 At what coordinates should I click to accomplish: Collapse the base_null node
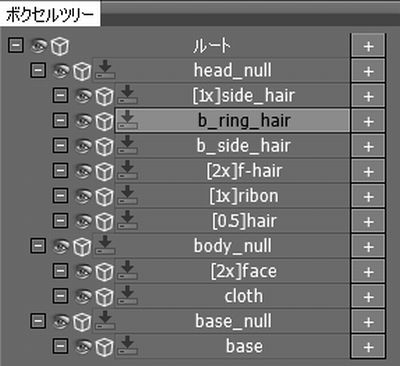[38, 321]
